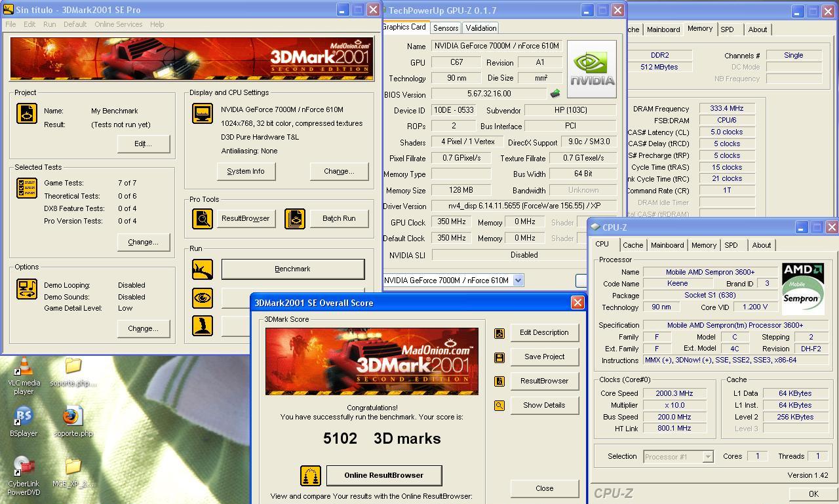Image resolution: width=839 pixels, height=504 pixels.
Task: Switch to Cache tab in front CPU-Z
Action: pyautogui.click(x=633, y=245)
